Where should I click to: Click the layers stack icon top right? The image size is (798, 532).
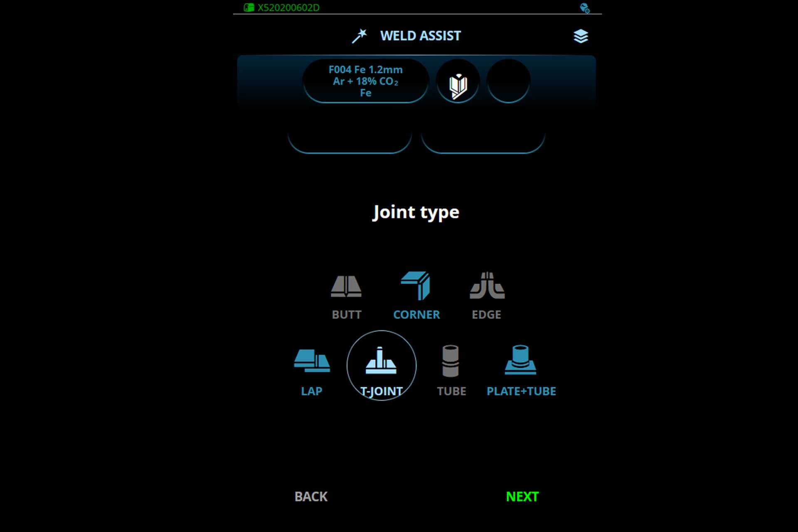581,36
